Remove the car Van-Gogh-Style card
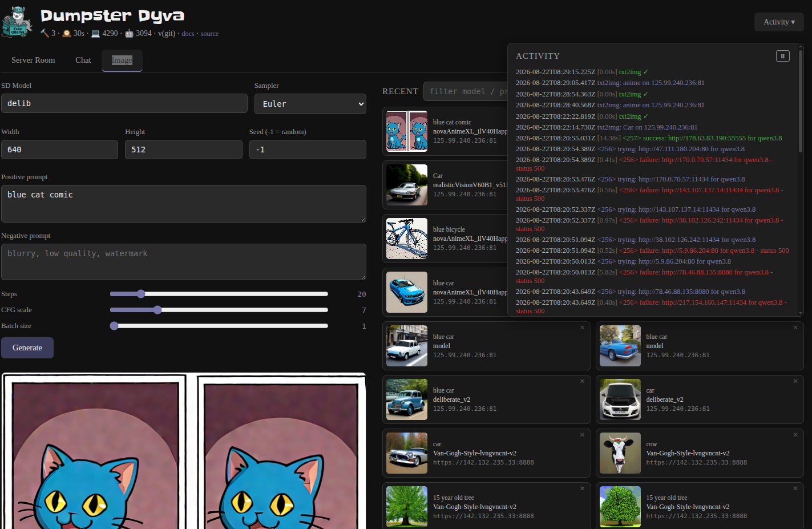 (582, 435)
